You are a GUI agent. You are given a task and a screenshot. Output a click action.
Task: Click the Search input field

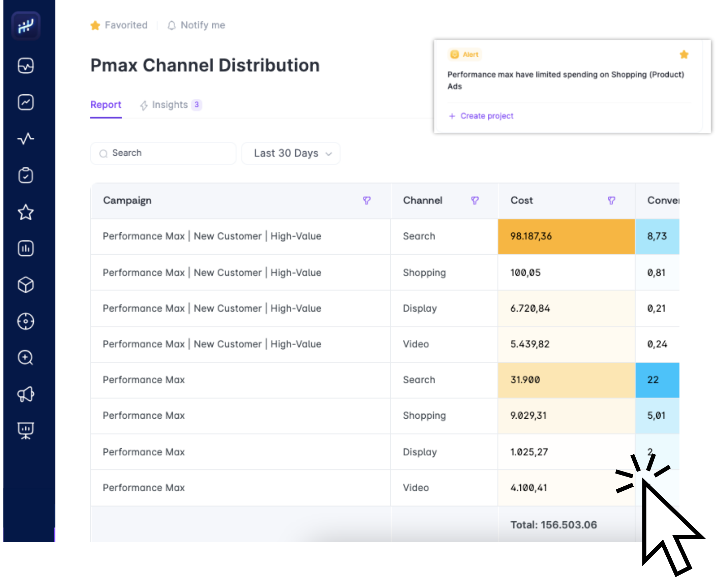point(163,154)
